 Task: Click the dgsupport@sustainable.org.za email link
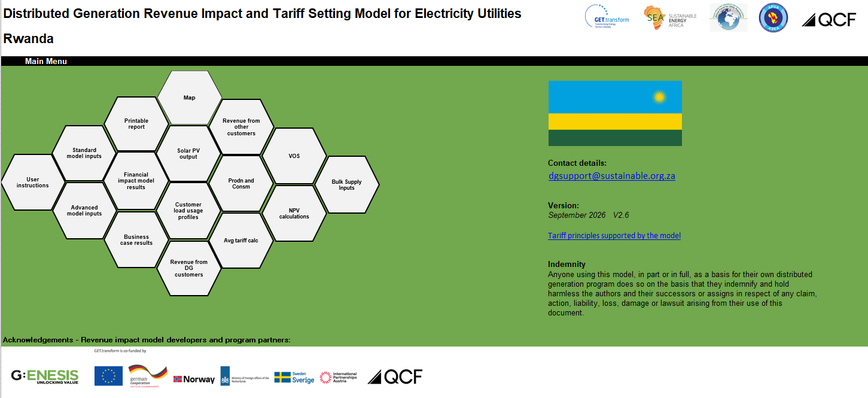click(612, 176)
